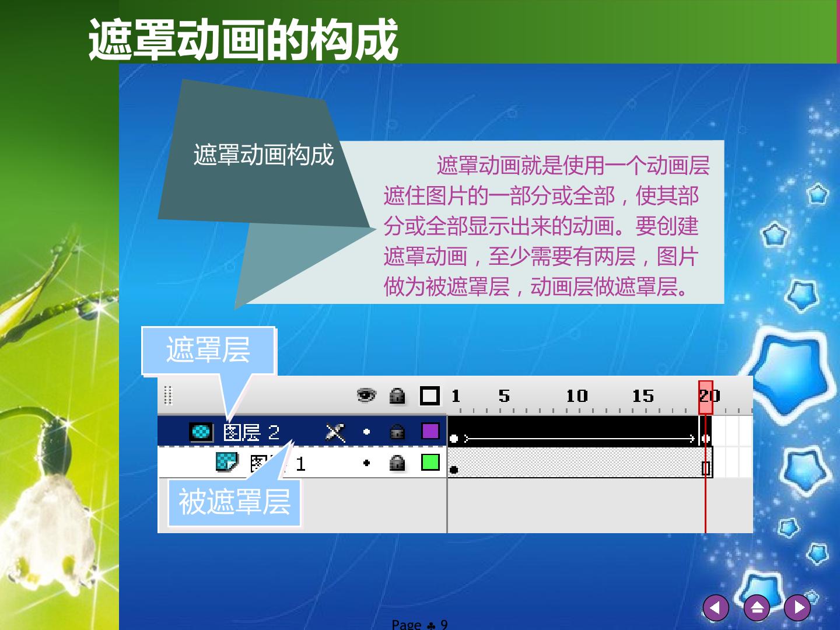The image size is (840, 630).
Task: Click the purple outline swatch of 图层 2
Action: click(430, 432)
